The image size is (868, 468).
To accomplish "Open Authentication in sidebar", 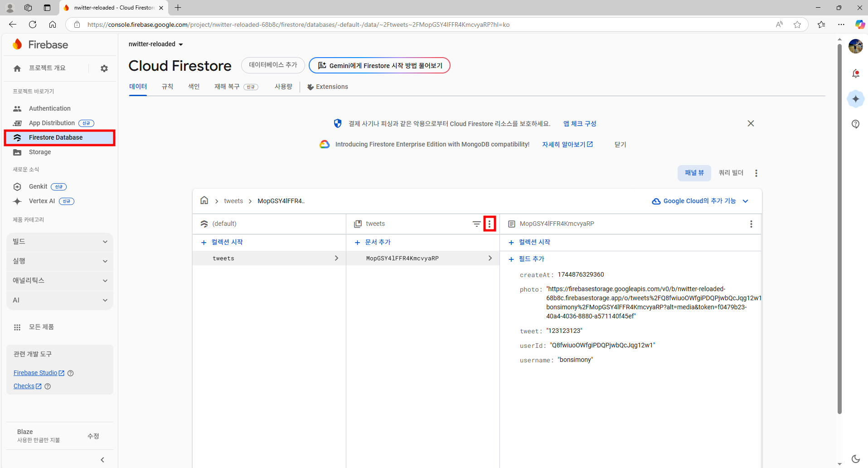I will coord(50,108).
